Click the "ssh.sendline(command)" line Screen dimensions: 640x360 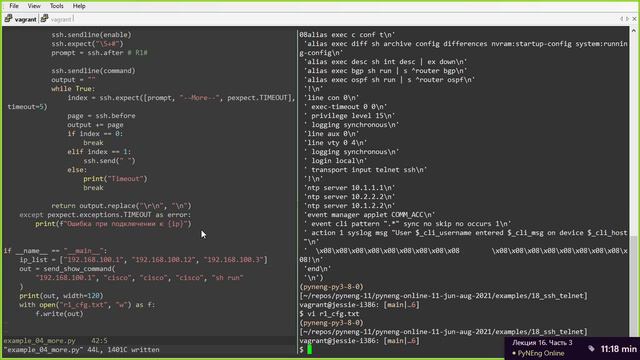pos(93,71)
